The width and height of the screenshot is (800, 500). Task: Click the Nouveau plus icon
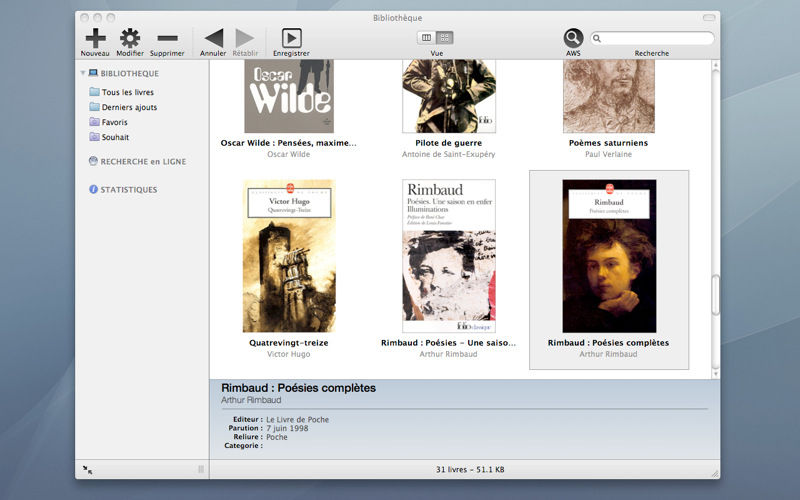coord(95,38)
